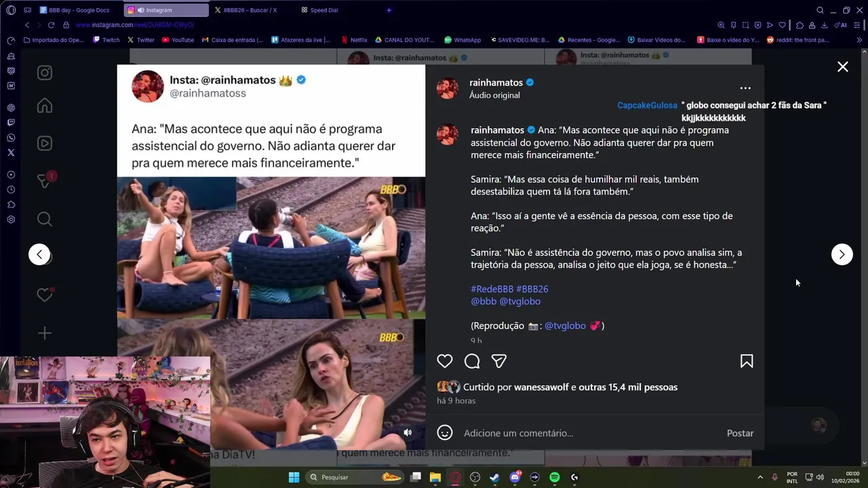The width and height of the screenshot is (868, 488).
Task: Open wanessawolf liker profile link
Action: click(542, 387)
